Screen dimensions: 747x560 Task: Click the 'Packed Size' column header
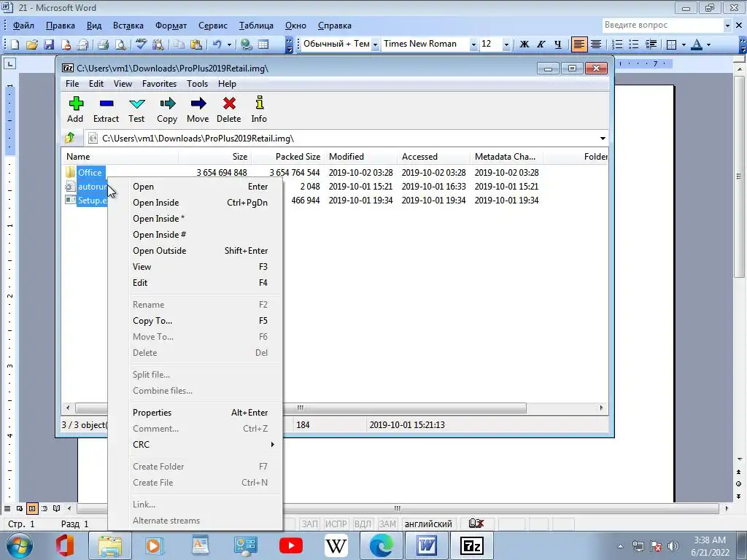coord(287,156)
